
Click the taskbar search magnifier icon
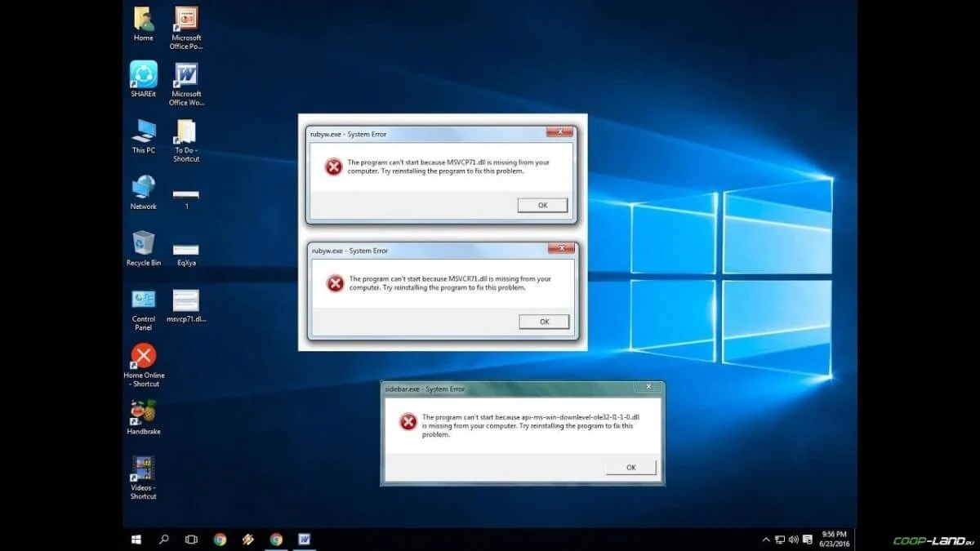click(x=164, y=540)
